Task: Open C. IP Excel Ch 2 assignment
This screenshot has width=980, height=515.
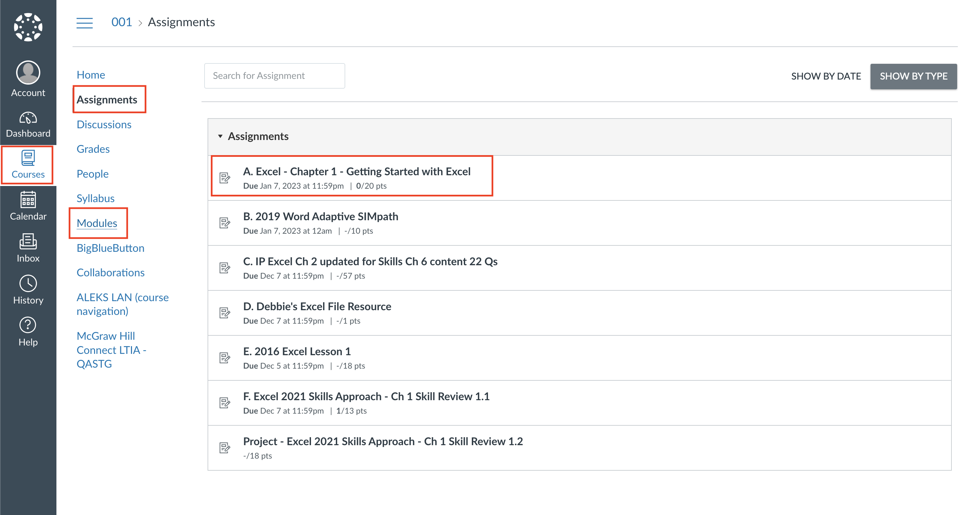Action: [x=370, y=261]
